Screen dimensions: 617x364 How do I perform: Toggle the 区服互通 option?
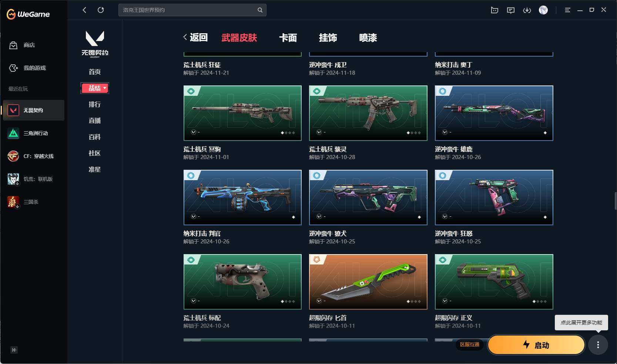click(470, 344)
